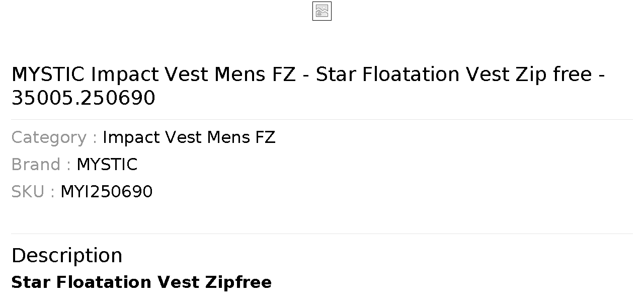Open the MYSTIC brand value
The width and height of the screenshot is (644, 306).
(x=107, y=165)
